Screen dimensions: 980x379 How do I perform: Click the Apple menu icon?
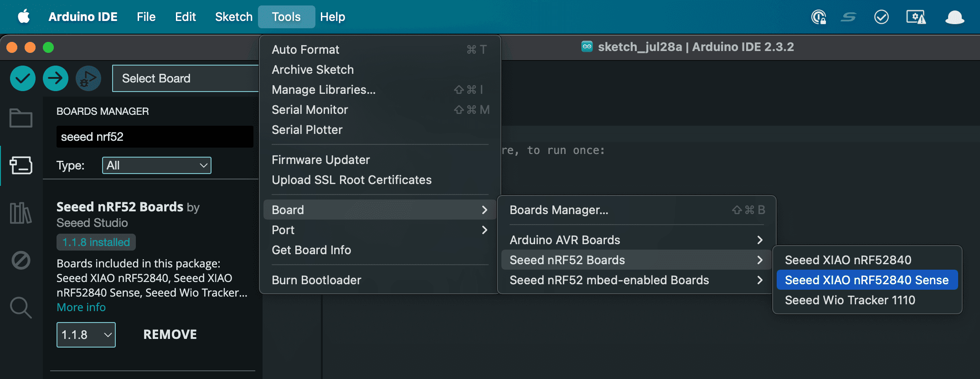[24, 17]
